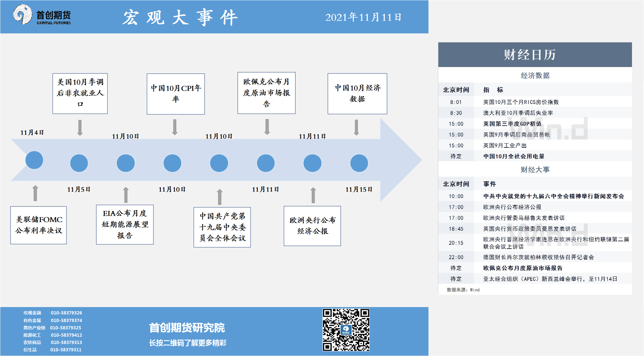The width and height of the screenshot is (644, 356).
Task: Click the 指标 column header
Action: (x=493, y=90)
